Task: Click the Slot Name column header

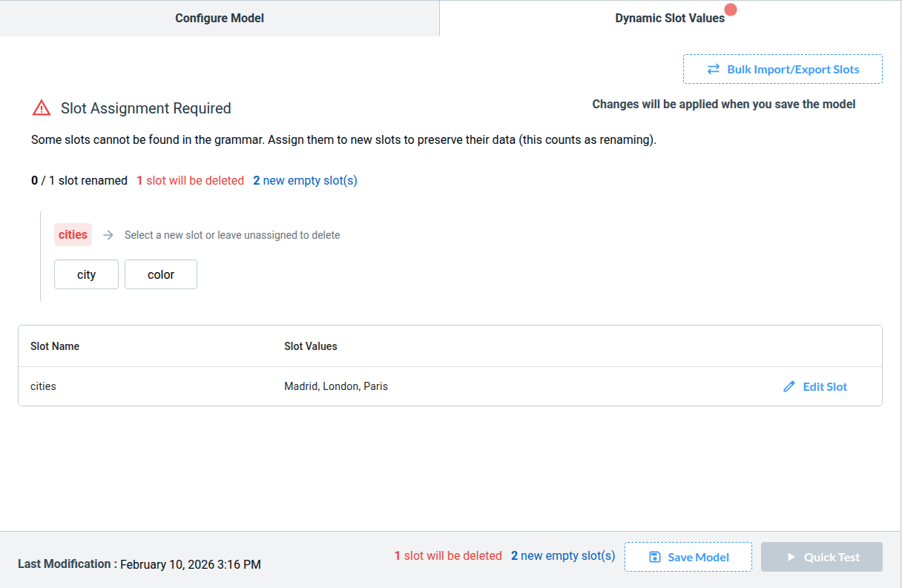Action: click(x=55, y=346)
